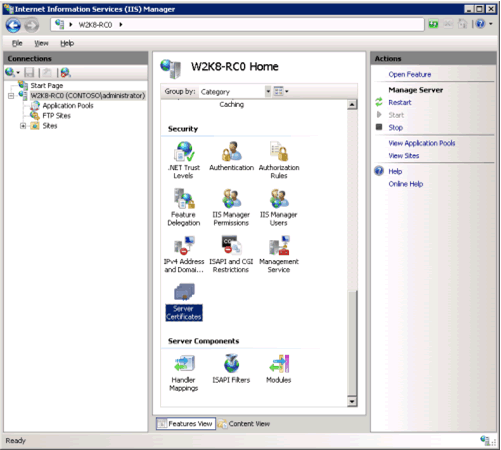Click the delete connection icon in Connections toolbar
Image resolution: width=501 pixels, height=450 pixels.
pos(65,72)
